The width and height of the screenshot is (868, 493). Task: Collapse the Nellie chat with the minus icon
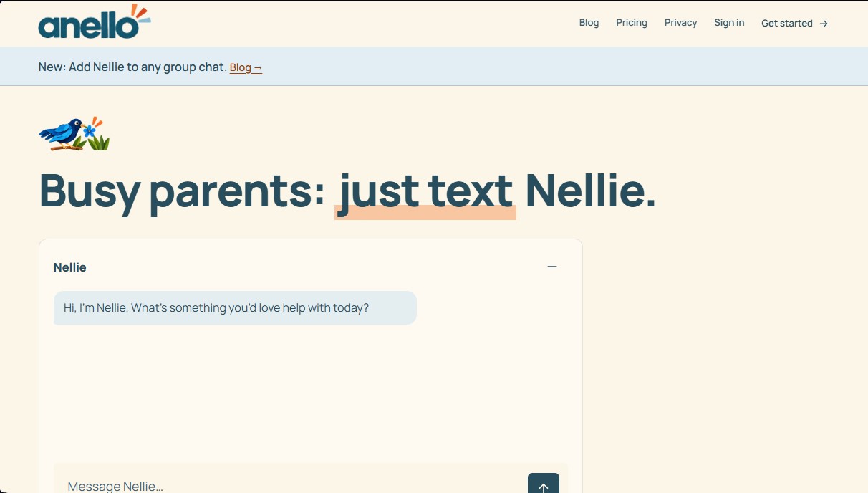[x=552, y=267]
